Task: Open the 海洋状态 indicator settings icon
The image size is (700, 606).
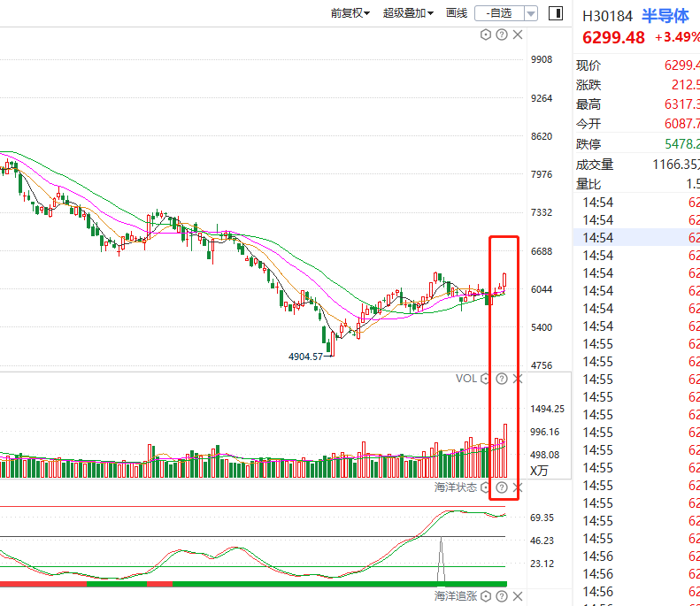Action: click(x=485, y=487)
